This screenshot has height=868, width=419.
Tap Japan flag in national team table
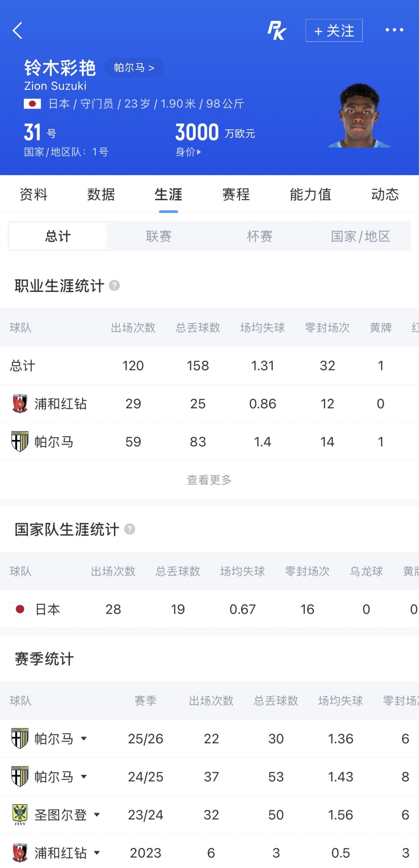(20, 609)
